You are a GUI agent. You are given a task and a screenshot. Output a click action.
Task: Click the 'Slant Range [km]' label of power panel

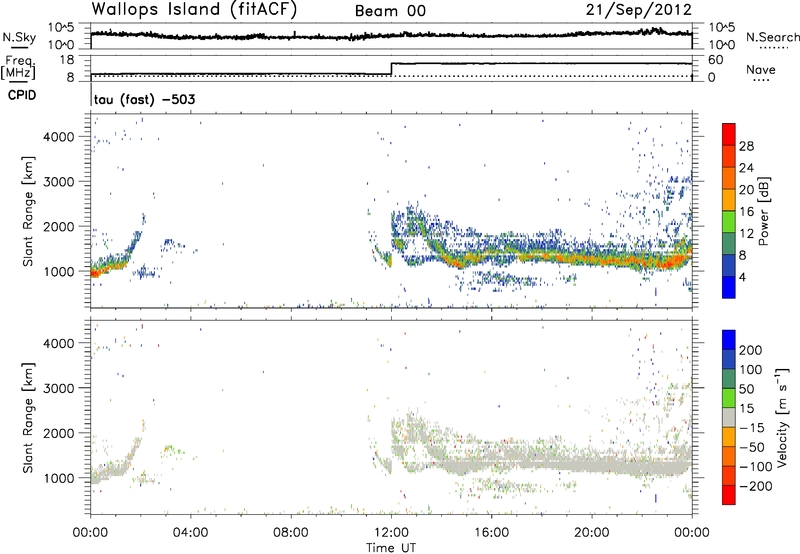[28, 211]
